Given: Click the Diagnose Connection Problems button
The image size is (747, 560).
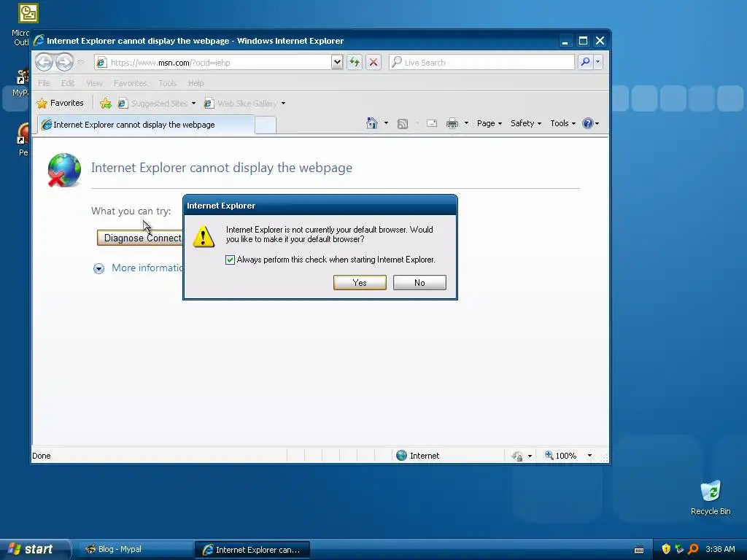Looking at the screenshot, I should click(x=141, y=238).
